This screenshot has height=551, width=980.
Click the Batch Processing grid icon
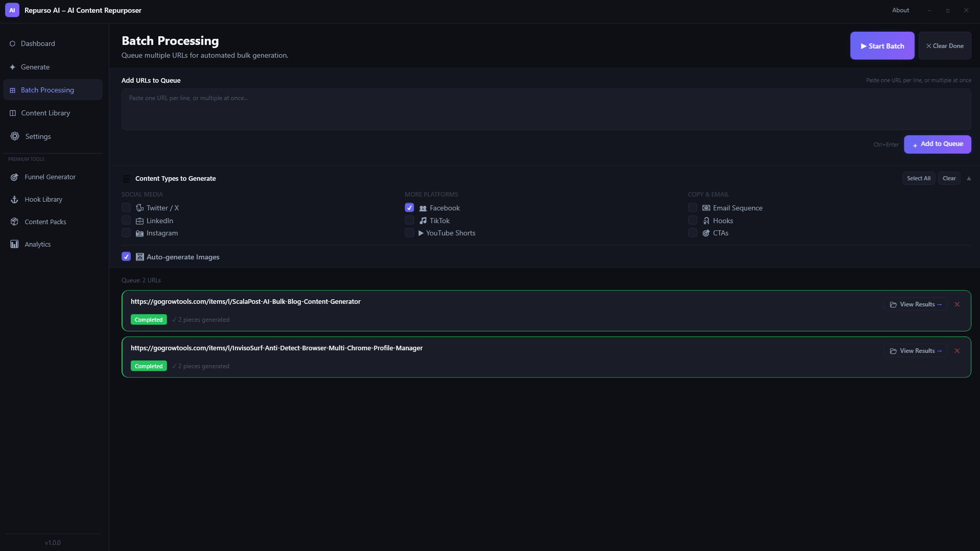(x=12, y=90)
